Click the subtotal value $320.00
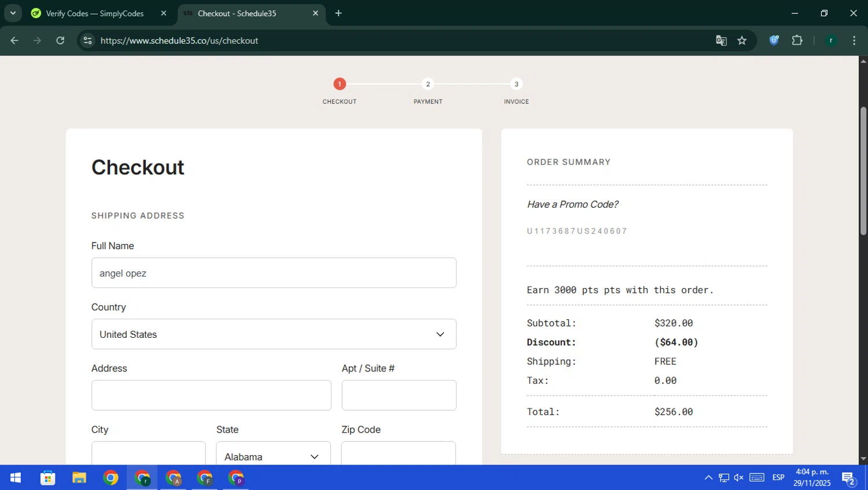Viewport: 868px width, 490px height. pyautogui.click(x=674, y=323)
